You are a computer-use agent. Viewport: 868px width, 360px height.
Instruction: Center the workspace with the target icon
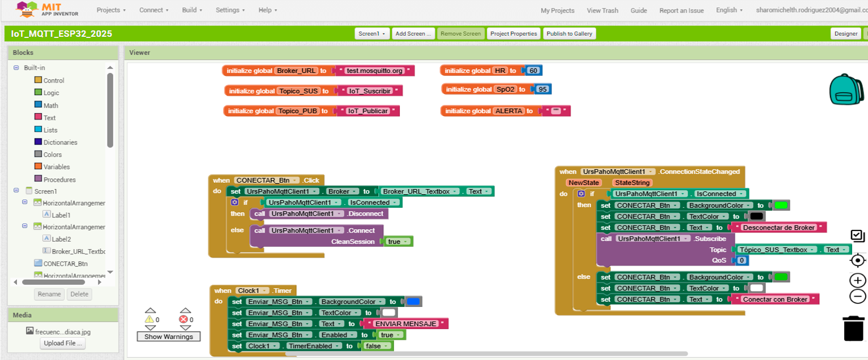pyautogui.click(x=858, y=260)
